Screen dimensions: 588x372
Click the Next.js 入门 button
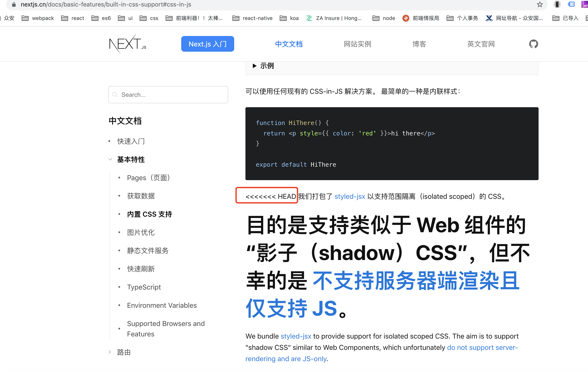coord(207,44)
